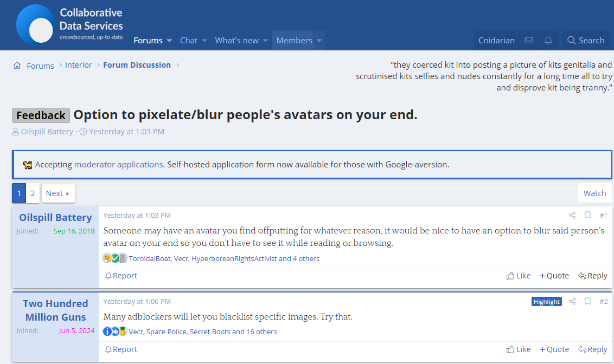Image resolution: width=614 pixels, height=364 pixels.
Task: Quote Oilspill Battery's post
Action: pos(554,276)
